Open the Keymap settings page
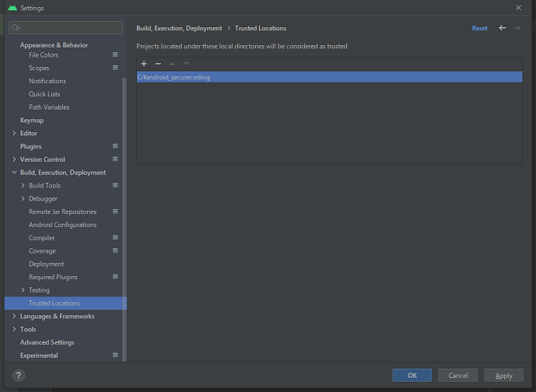The height and width of the screenshot is (392, 536). pyautogui.click(x=32, y=121)
